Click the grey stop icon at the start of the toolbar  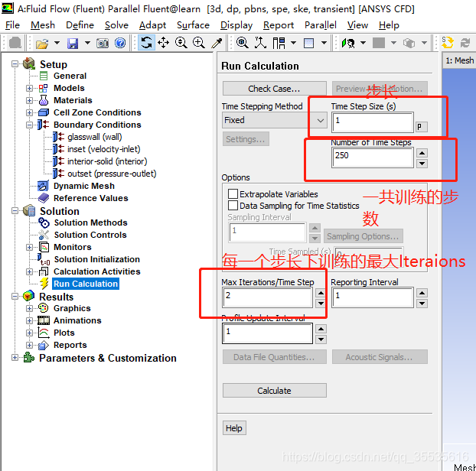15,43
